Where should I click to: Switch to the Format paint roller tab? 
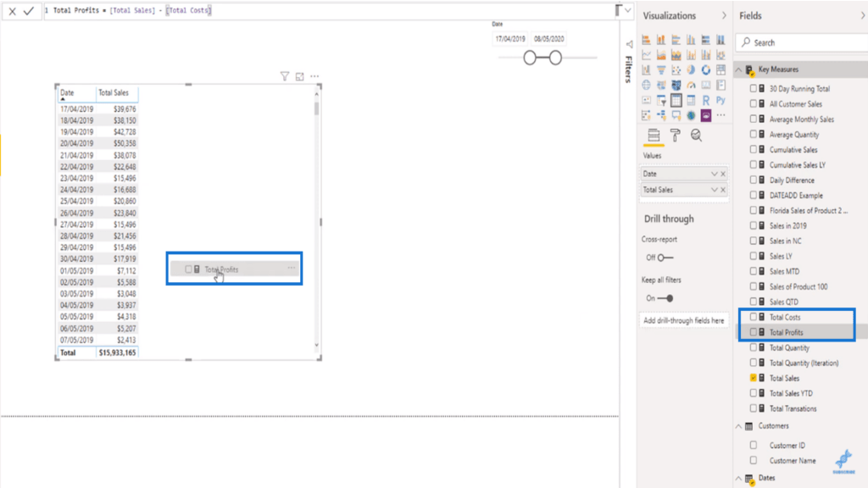(676, 136)
